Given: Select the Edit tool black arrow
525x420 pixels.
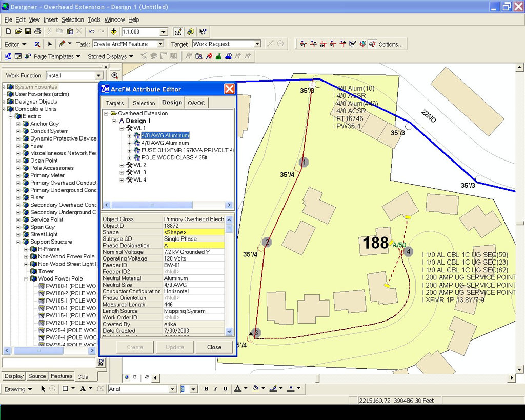Looking at the screenshot, I should (x=50, y=44).
